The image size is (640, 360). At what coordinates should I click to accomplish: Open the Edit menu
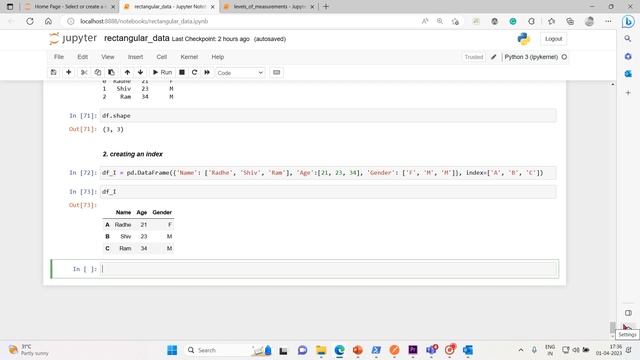[x=82, y=57]
